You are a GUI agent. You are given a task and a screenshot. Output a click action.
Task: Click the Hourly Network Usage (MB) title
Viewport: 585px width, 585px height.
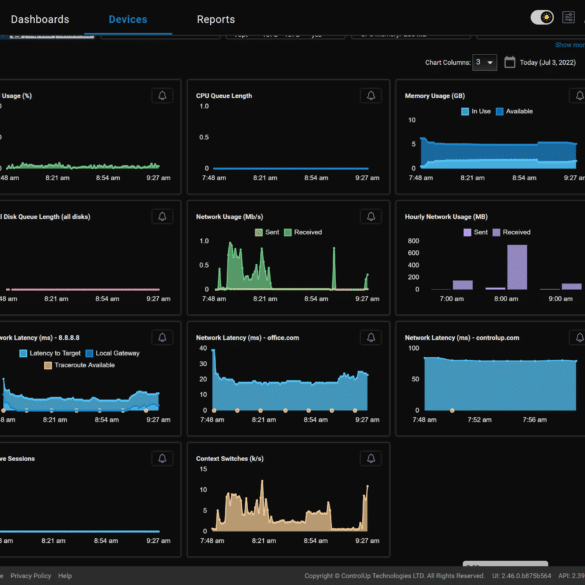[446, 217]
